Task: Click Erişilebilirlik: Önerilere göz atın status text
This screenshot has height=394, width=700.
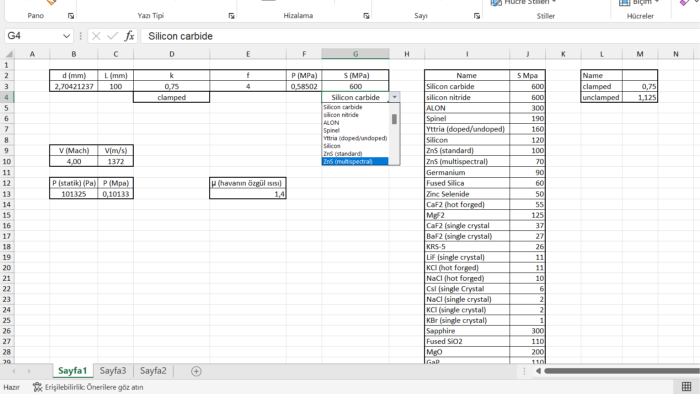Action: 94,387
